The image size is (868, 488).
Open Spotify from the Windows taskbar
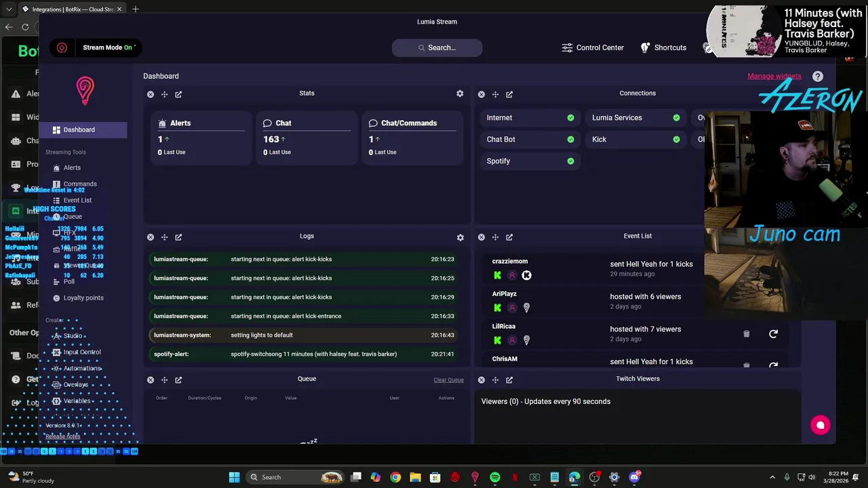click(495, 477)
